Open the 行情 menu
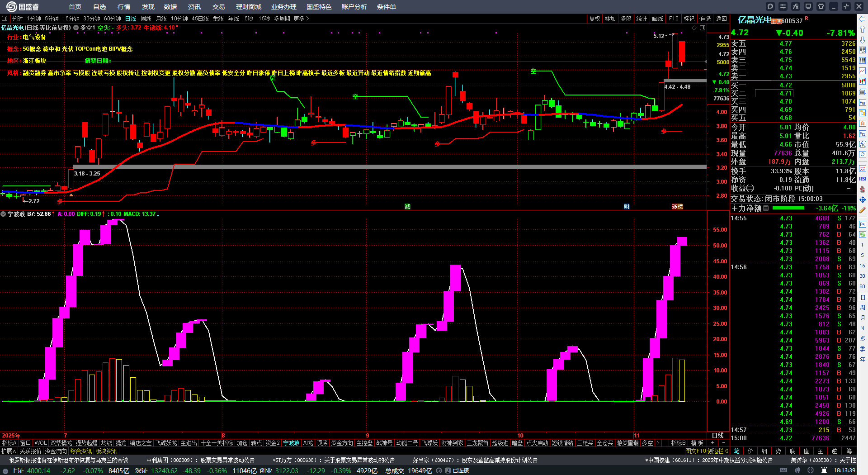Image resolution: width=868 pixels, height=475 pixels. 124,7
